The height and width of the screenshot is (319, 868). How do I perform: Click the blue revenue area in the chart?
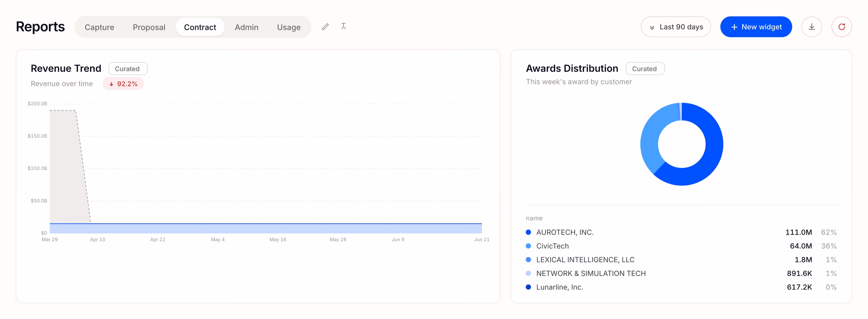(x=266, y=228)
